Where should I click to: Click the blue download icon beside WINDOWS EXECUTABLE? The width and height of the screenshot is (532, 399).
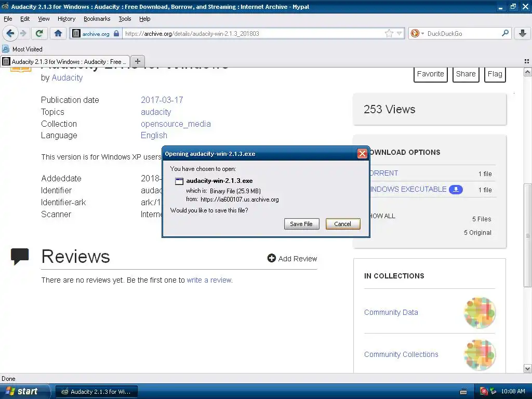(456, 189)
